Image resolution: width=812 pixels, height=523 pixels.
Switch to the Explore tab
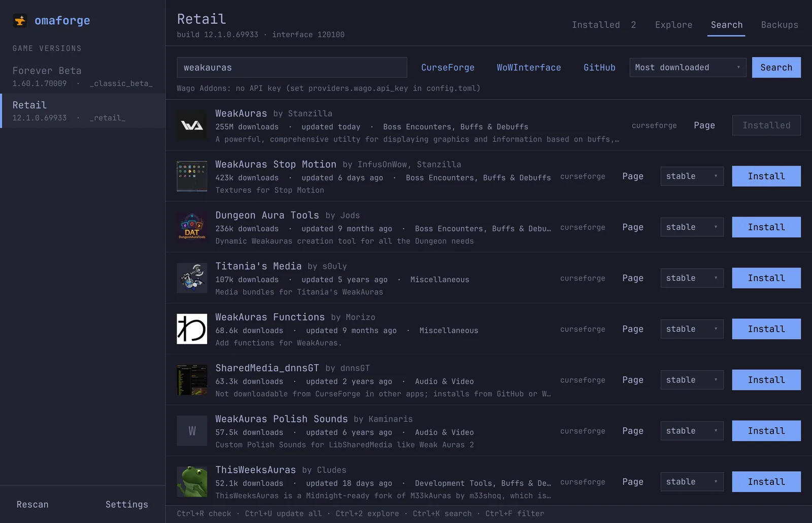[673, 25]
